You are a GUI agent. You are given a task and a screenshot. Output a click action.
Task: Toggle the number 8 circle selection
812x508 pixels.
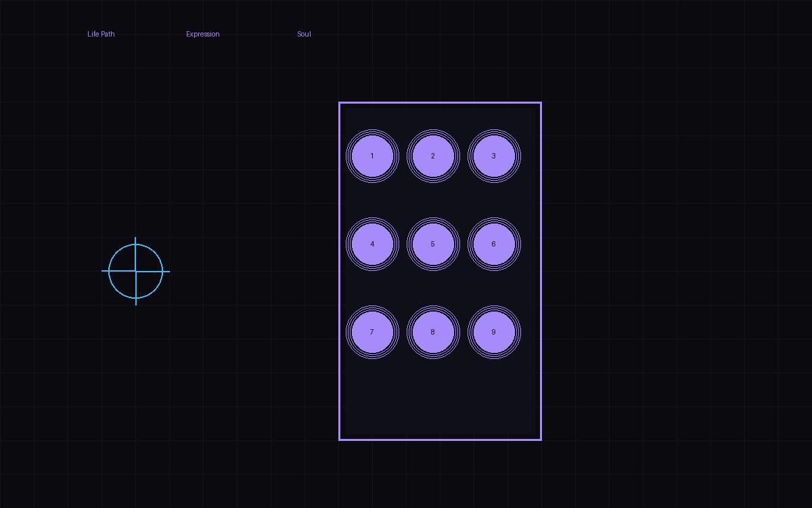pyautogui.click(x=433, y=332)
